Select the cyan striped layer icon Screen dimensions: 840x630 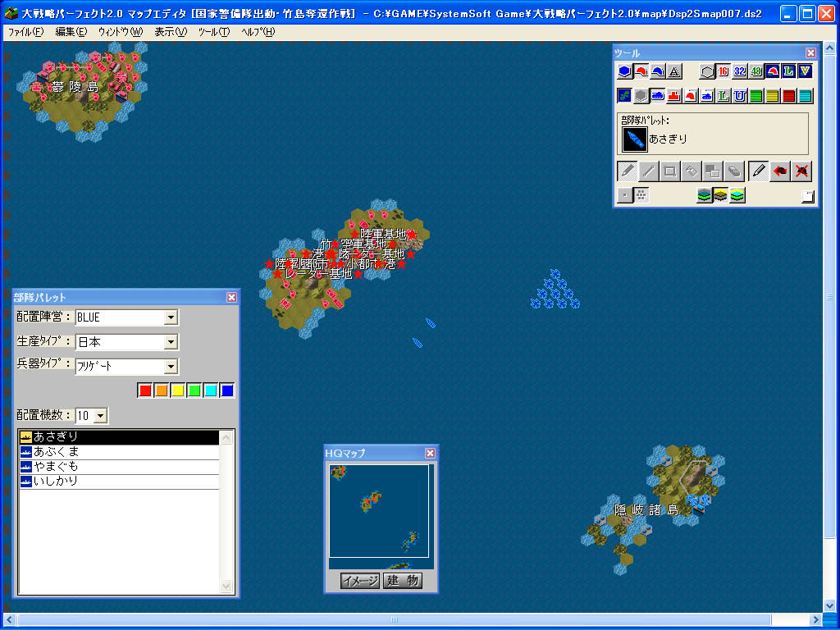(x=806, y=96)
